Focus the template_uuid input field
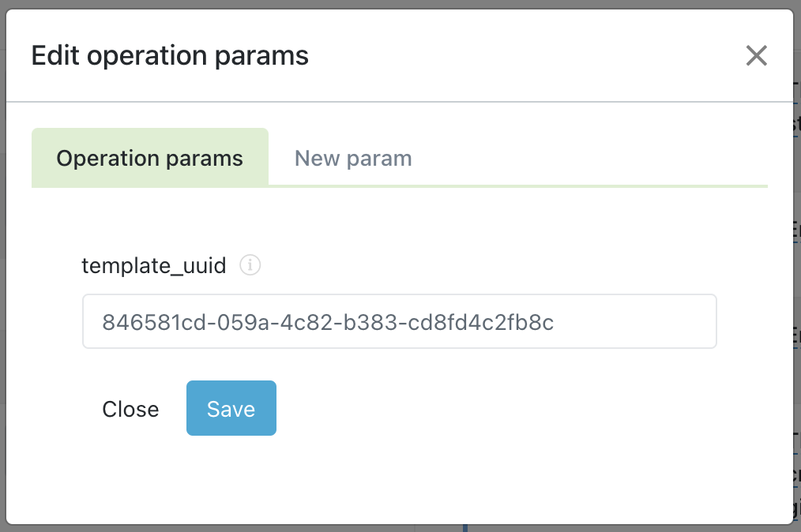 pos(400,322)
